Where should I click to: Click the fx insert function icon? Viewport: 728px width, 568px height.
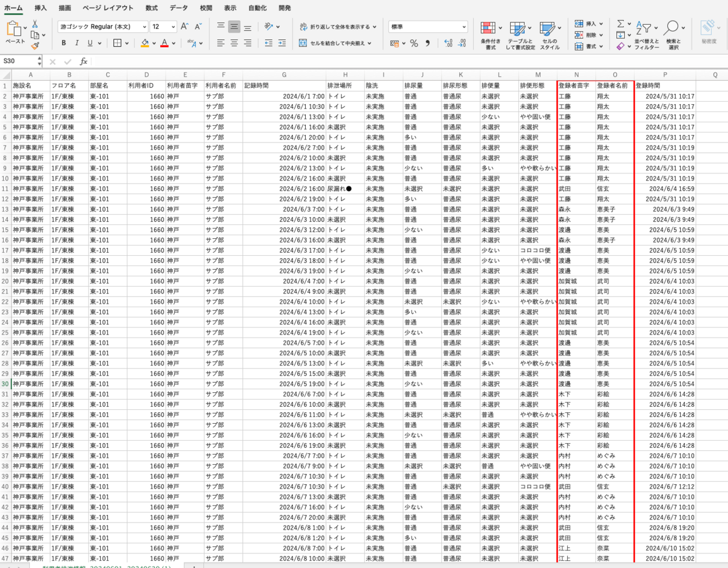pos(84,61)
